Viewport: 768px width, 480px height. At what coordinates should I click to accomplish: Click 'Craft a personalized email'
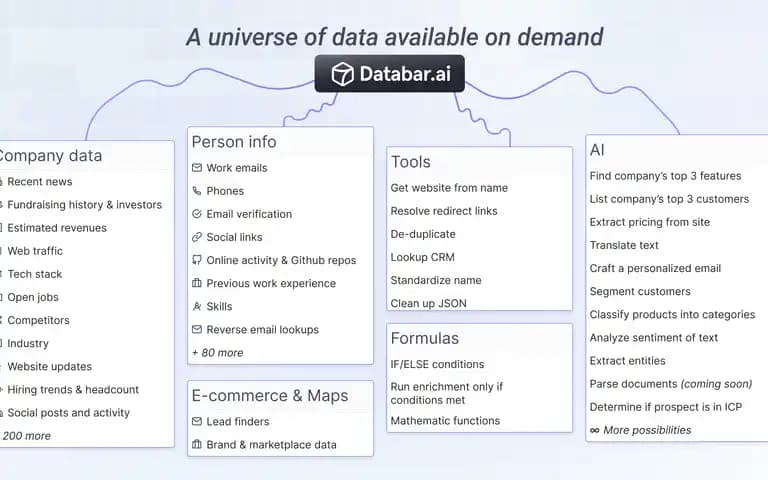pos(655,268)
